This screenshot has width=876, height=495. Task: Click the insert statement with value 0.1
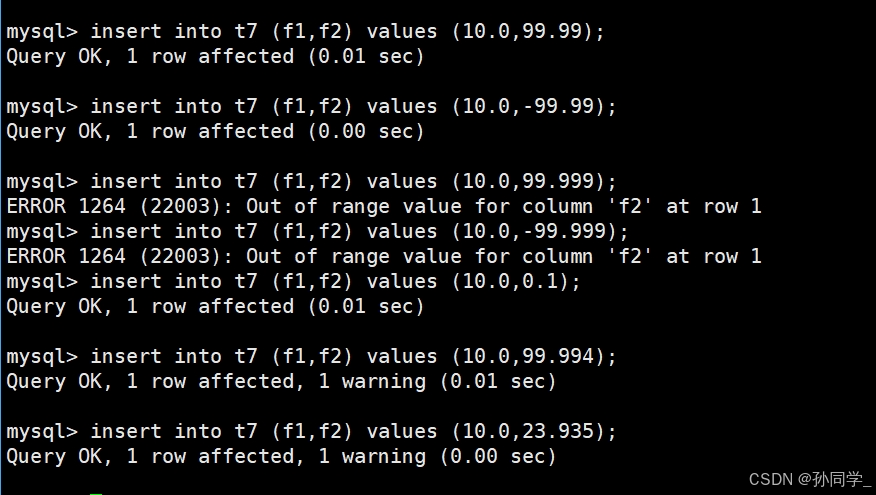(293, 282)
